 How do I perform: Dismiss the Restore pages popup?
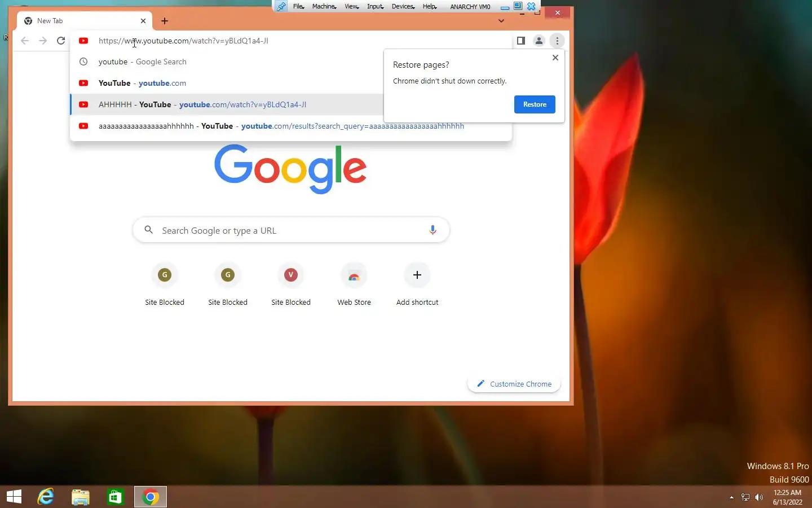(555, 58)
